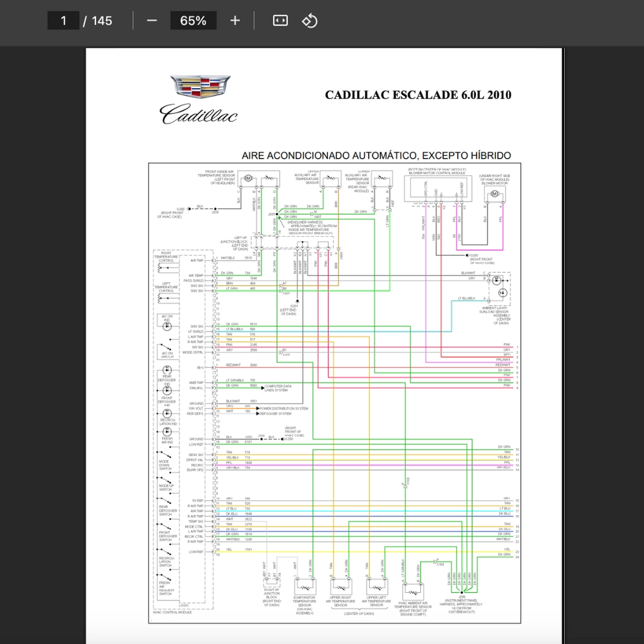Click the 'DEFOGGER SYSTEM' text
Image resolution: width=644 pixels, height=644 pixels.
click(275, 414)
